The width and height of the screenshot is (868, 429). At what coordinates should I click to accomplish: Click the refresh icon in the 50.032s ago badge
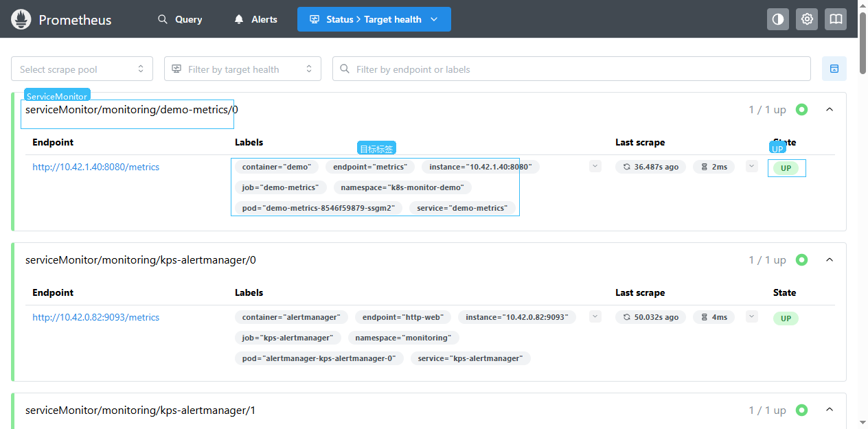point(626,317)
